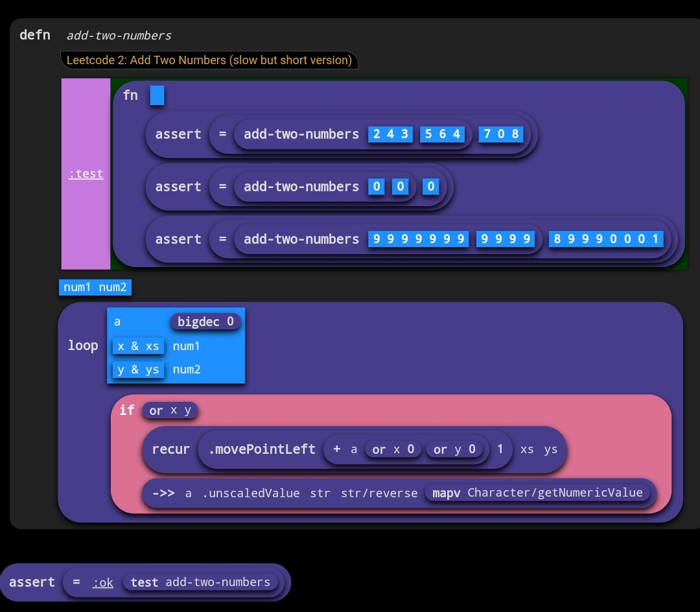The image size is (700, 612).
Task: Click 'assert' in the 0 0 test row
Action: 178,187
